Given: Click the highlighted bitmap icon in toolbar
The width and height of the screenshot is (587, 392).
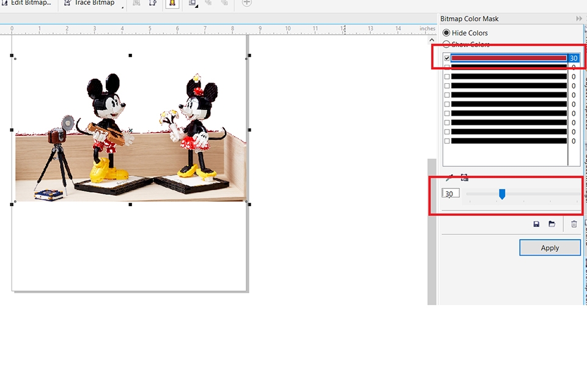Looking at the screenshot, I should tap(172, 3).
